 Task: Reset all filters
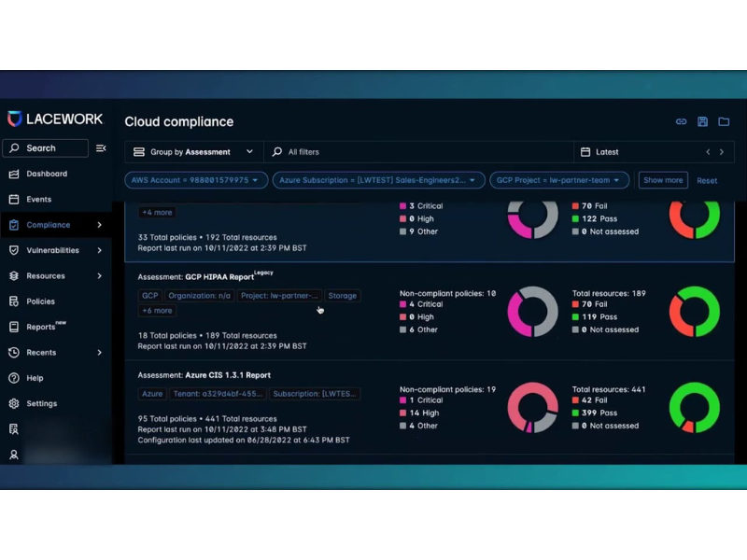tap(707, 181)
